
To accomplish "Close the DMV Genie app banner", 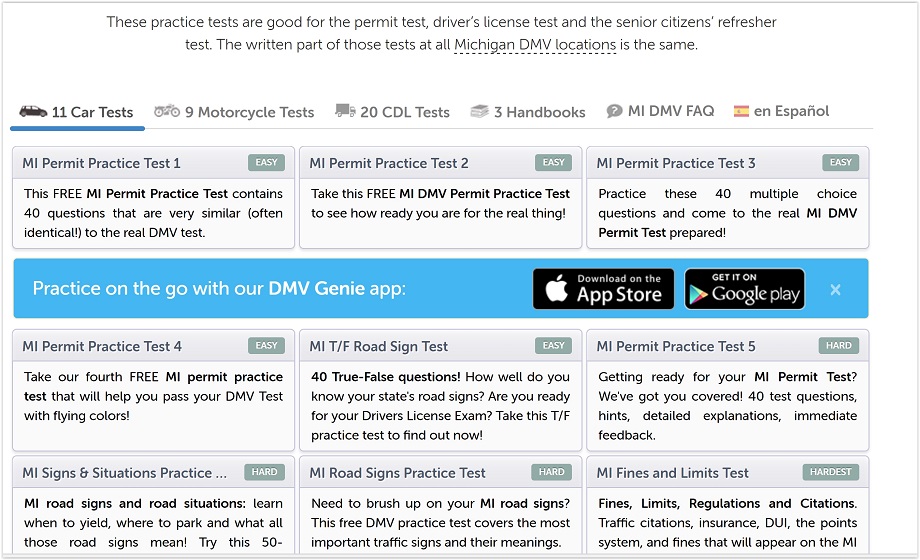I will [836, 289].
